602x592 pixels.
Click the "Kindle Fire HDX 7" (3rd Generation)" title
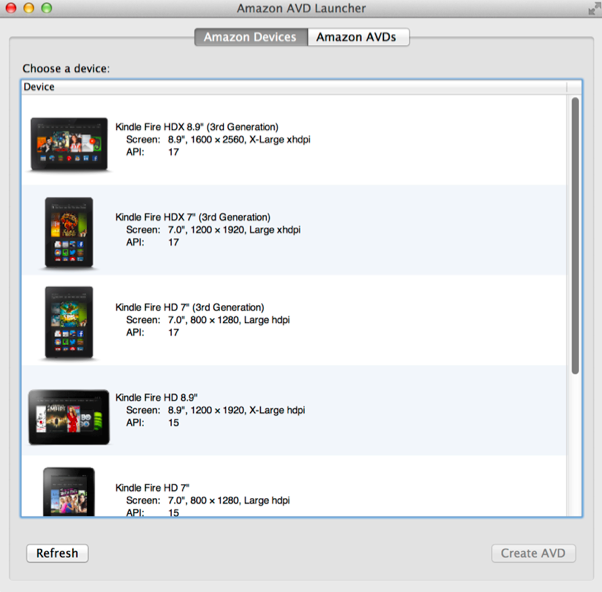(193, 217)
